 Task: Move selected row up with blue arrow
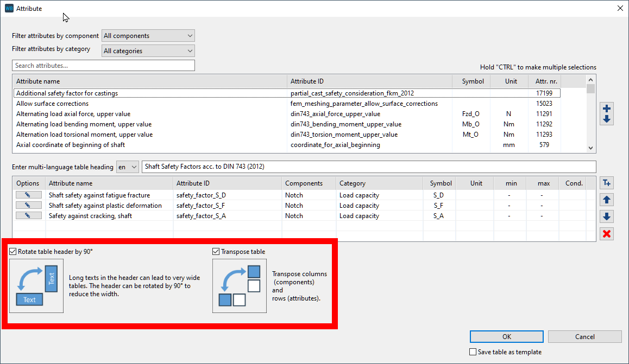[x=607, y=200]
